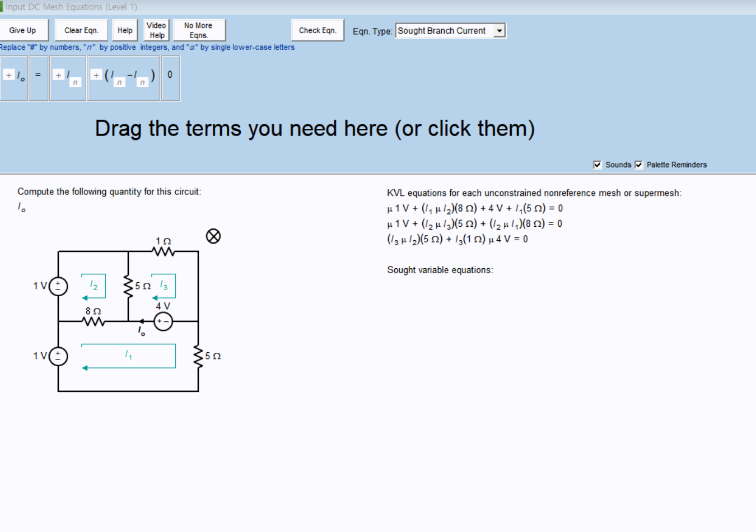The image size is (756, 532).
Task: Clear the equation with Clear Eqn.
Action: click(81, 30)
